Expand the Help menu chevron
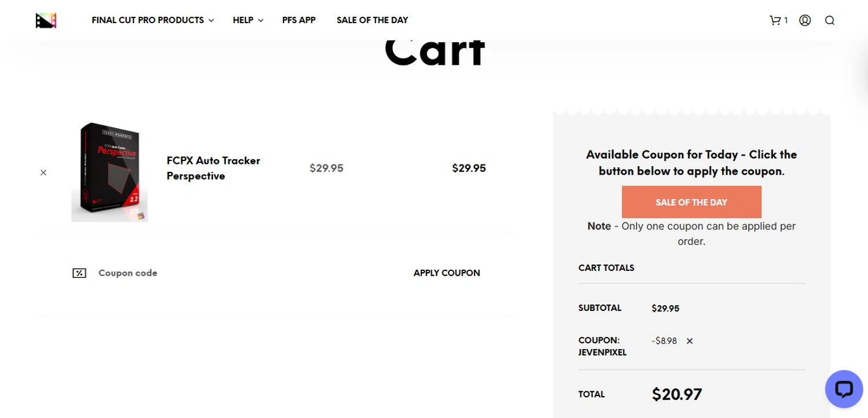Viewport: 868px width, 418px height. click(261, 20)
